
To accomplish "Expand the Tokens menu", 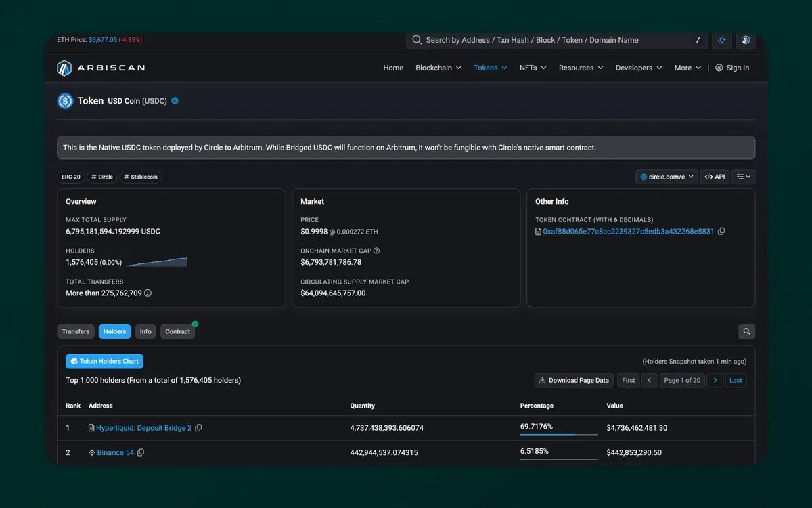I will [x=491, y=68].
